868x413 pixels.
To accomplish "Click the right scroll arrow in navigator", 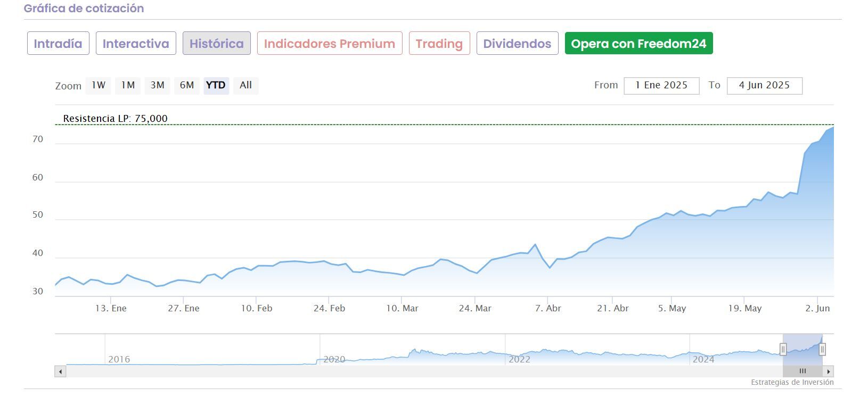I will coord(828,371).
